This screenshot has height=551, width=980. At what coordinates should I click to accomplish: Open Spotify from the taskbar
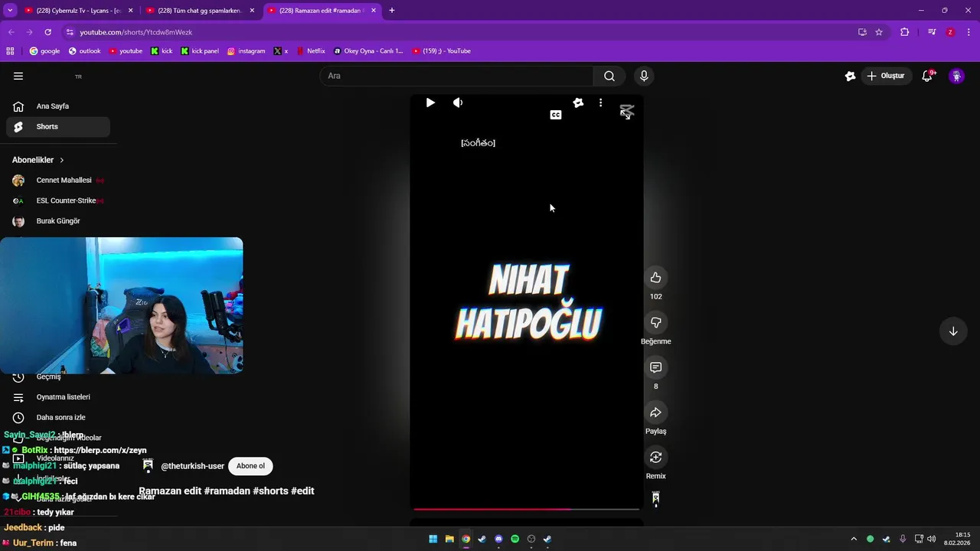pyautogui.click(x=514, y=539)
